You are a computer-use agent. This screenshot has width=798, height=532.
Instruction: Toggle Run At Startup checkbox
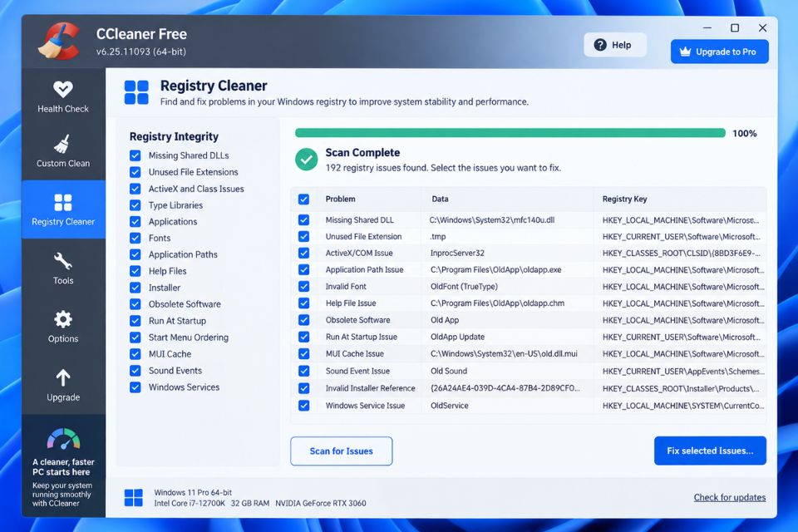pyautogui.click(x=135, y=321)
